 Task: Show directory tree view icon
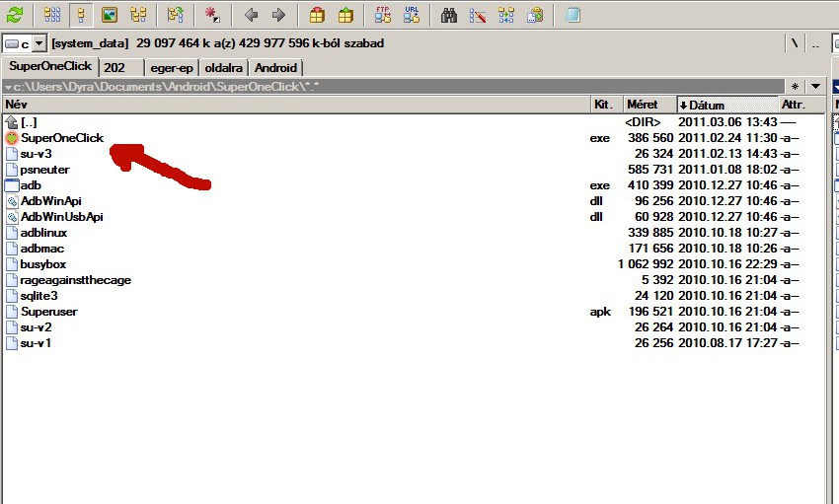coord(138,15)
